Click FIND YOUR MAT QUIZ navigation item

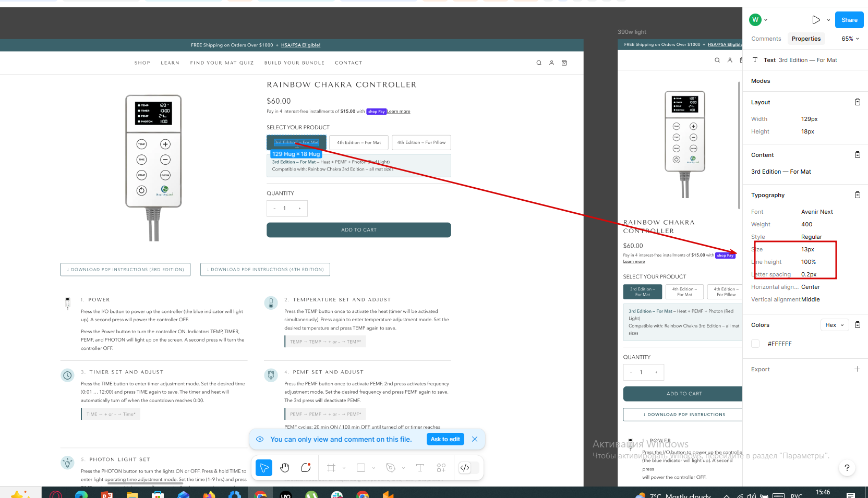(222, 63)
